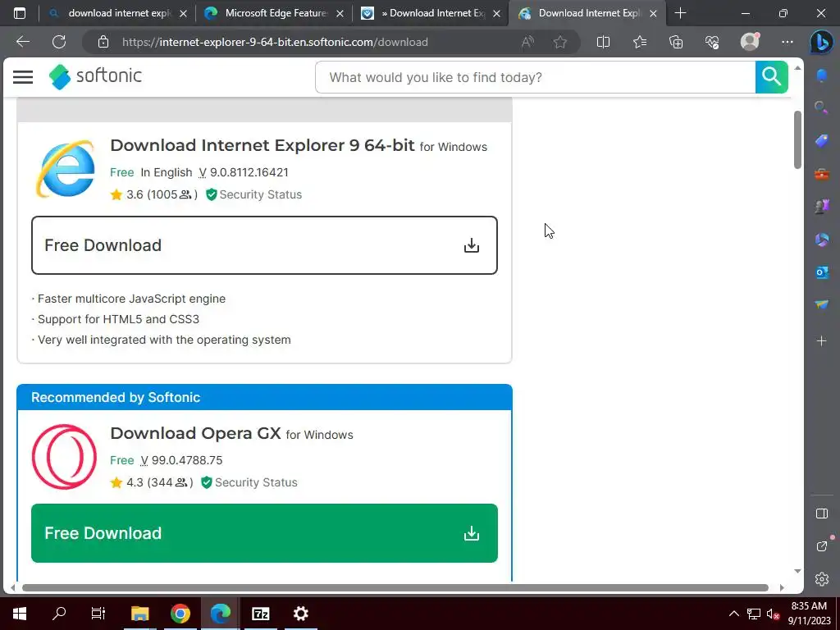
Task: Open the sidebar Drop paper-plane icon
Action: pos(821,305)
